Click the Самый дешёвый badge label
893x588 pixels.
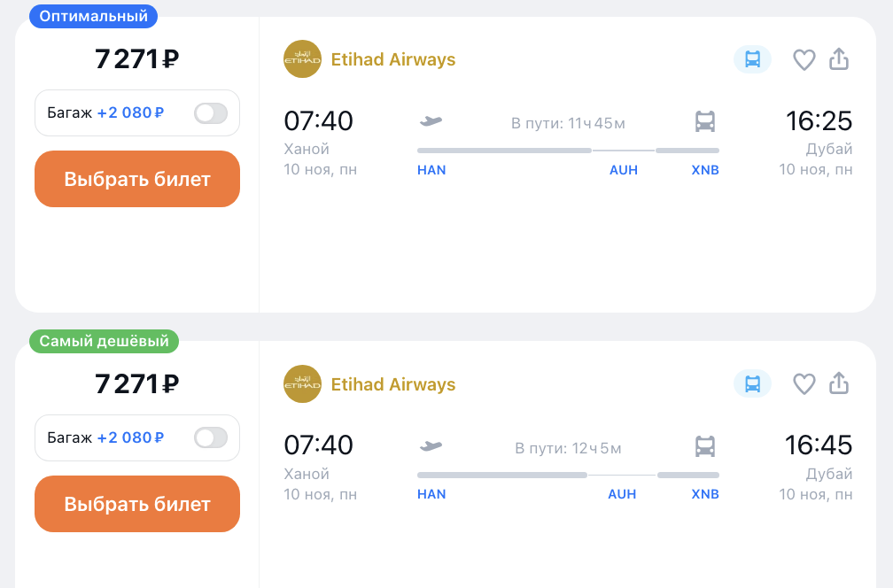(104, 341)
